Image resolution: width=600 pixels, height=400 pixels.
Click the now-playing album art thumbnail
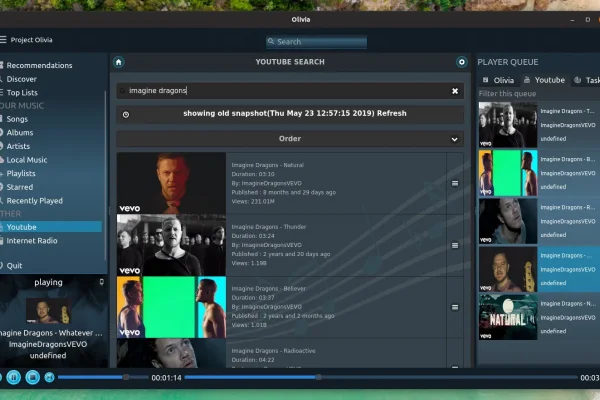coord(49,311)
